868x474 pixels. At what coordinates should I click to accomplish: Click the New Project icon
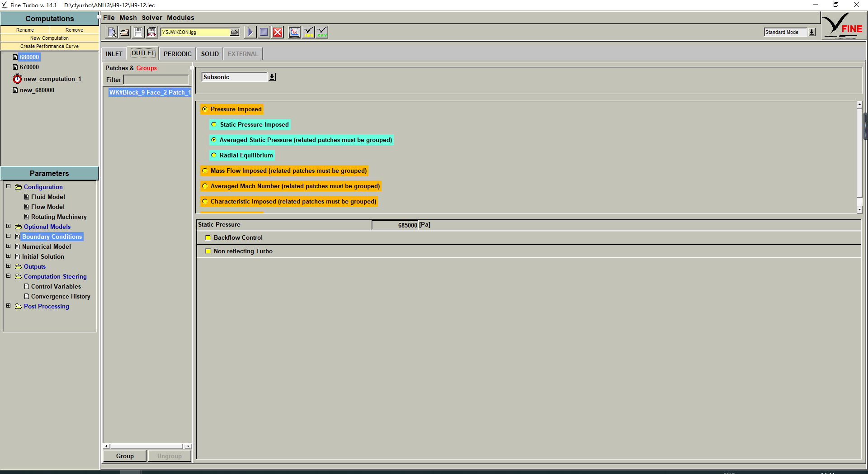(111, 32)
